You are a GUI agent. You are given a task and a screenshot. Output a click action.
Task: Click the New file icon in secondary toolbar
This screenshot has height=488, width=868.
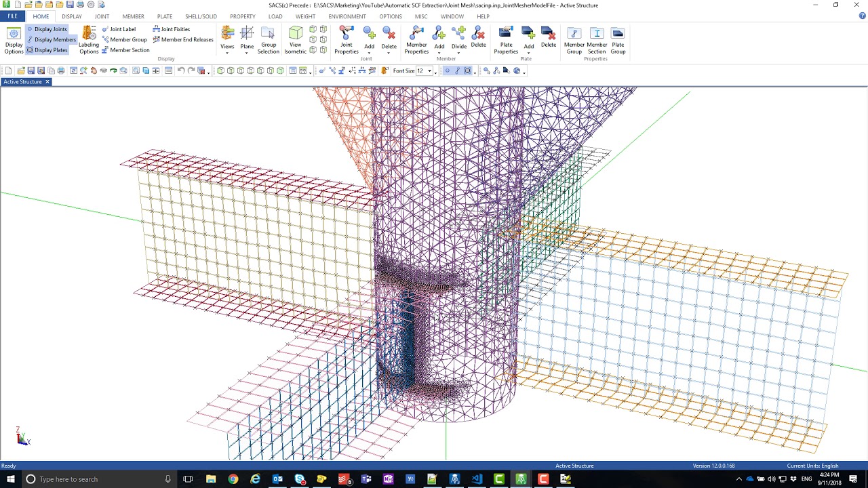[9, 70]
